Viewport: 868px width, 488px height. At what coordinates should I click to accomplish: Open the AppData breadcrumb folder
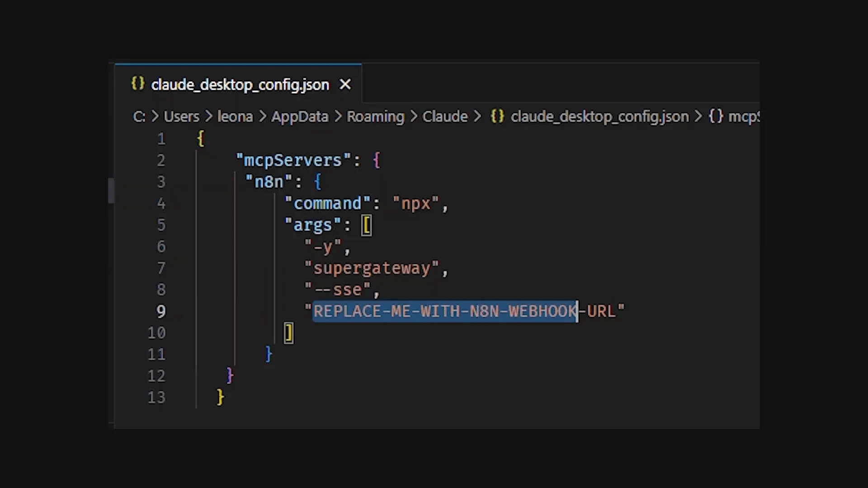pyautogui.click(x=300, y=117)
